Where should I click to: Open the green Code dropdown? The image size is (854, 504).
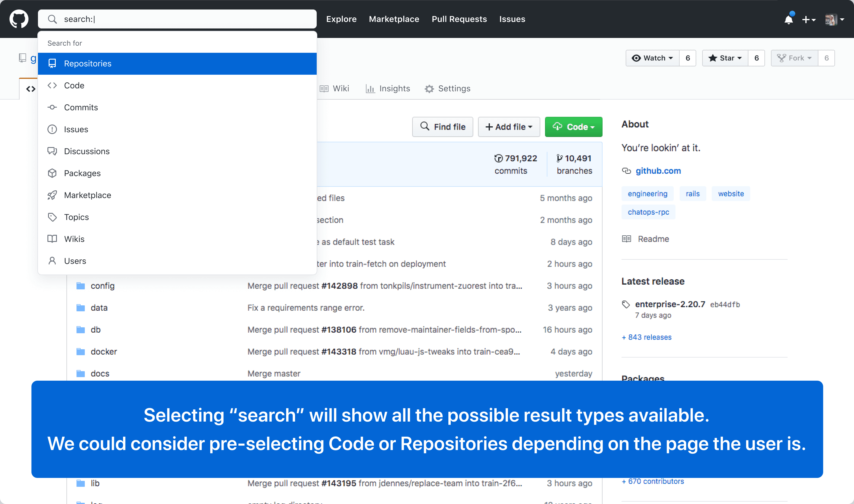(x=573, y=127)
